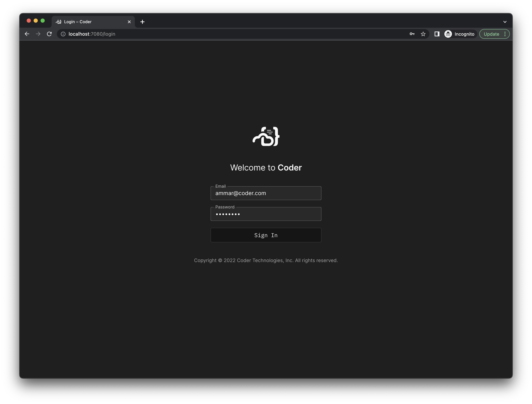Click the browser forward arrow
The width and height of the screenshot is (532, 404).
(38, 34)
